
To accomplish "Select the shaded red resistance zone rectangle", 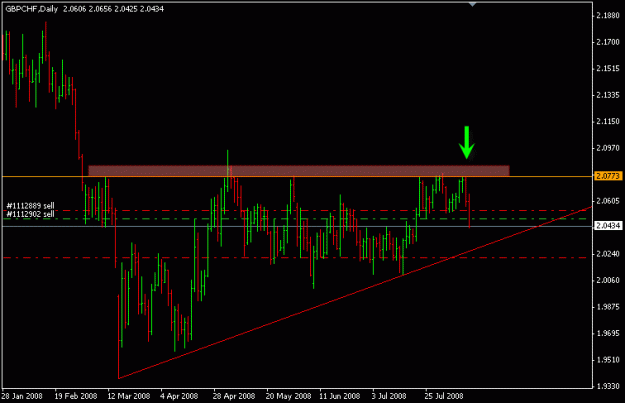I will (x=299, y=171).
